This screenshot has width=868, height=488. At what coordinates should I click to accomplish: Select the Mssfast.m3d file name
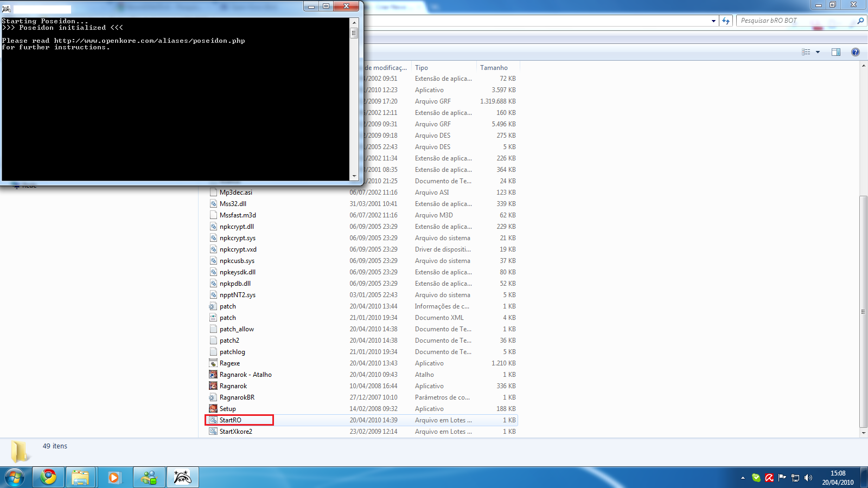238,215
